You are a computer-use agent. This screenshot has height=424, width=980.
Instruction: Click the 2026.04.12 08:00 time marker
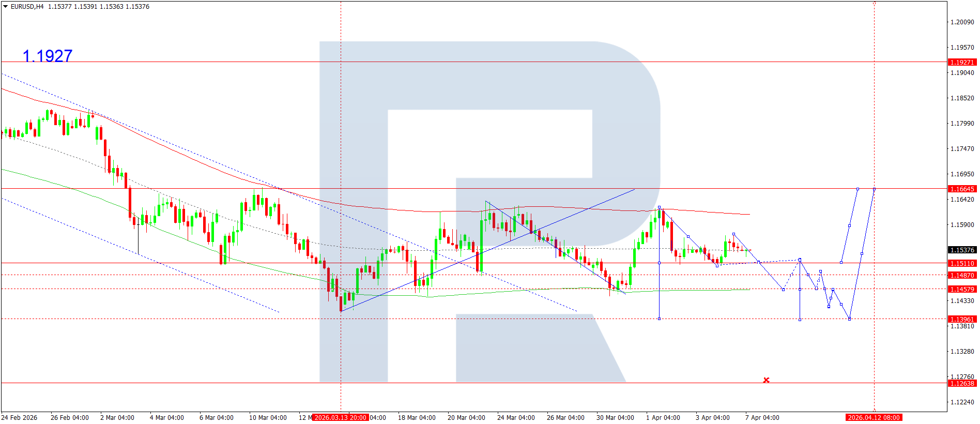click(x=874, y=417)
